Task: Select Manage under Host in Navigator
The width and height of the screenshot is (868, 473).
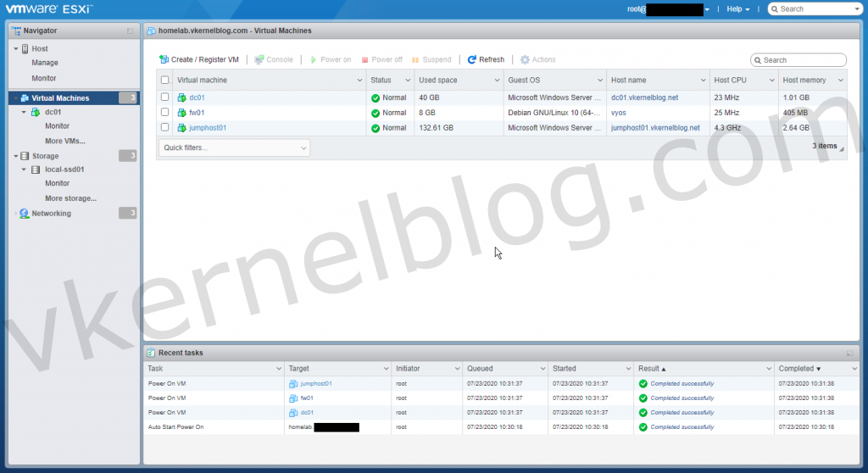Action: (x=45, y=63)
